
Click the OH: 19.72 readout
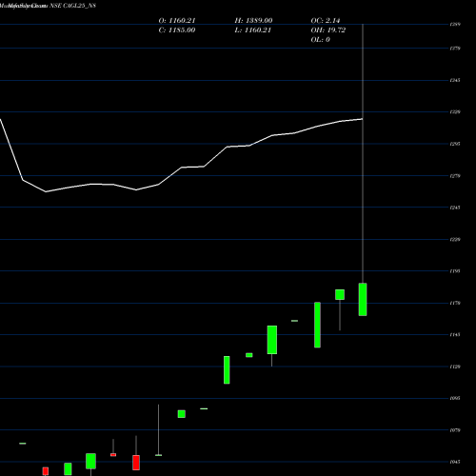click(328, 30)
